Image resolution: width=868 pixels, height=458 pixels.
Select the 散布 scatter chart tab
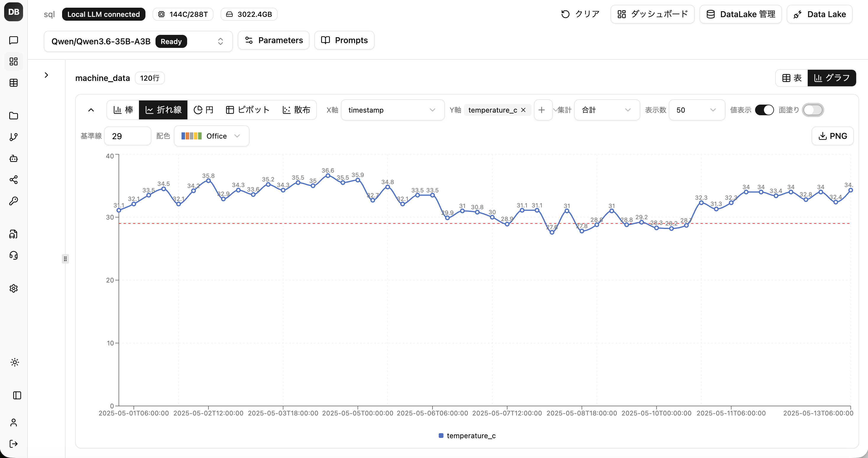(296, 110)
